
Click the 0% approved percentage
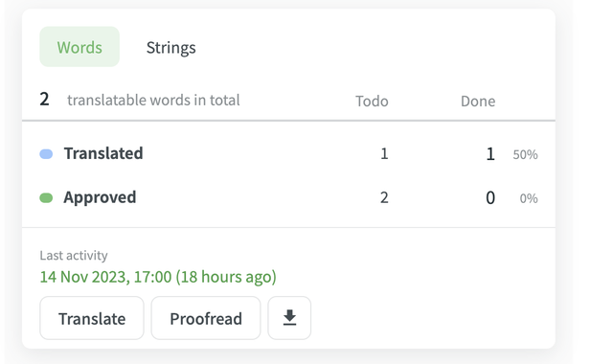point(529,198)
